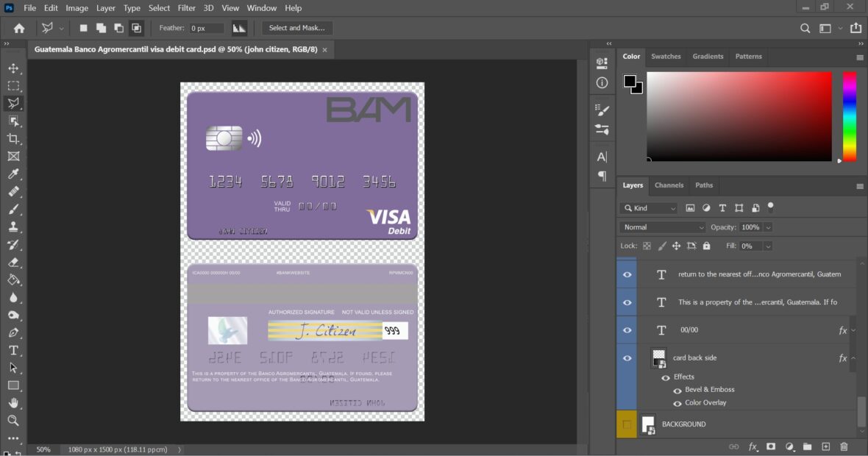Open the Paragraph panel icon
Viewport: 868px width, 456px height.
pyautogui.click(x=602, y=177)
